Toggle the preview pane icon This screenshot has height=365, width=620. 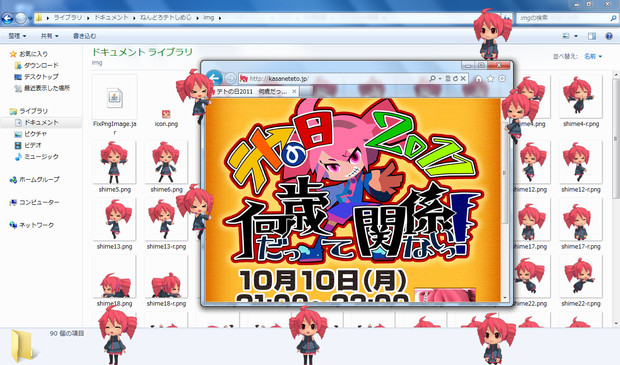pos(592,36)
